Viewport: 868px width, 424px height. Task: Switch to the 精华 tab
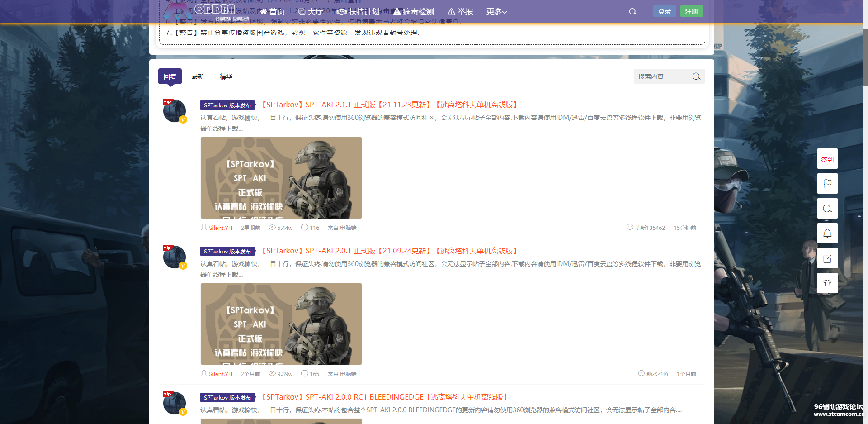(226, 76)
